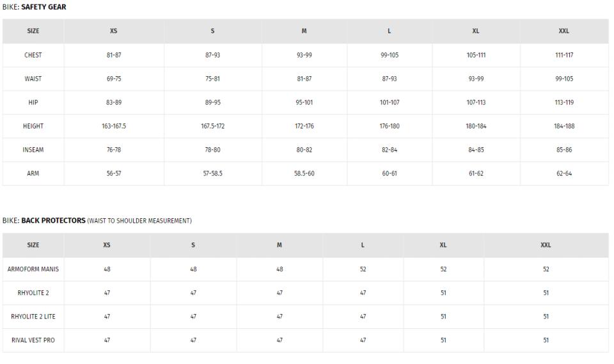The height and width of the screenshot is (364, 614).
Task: Click the ARMOFORM MANIS row label
Action: click(x=33, y=269)
